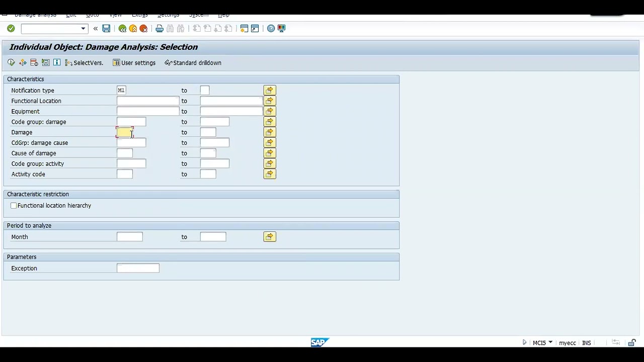Image resolution: width=644 pixels, height=362 pixels.
Task: Click the Month from field
Action: pos(130,237)
